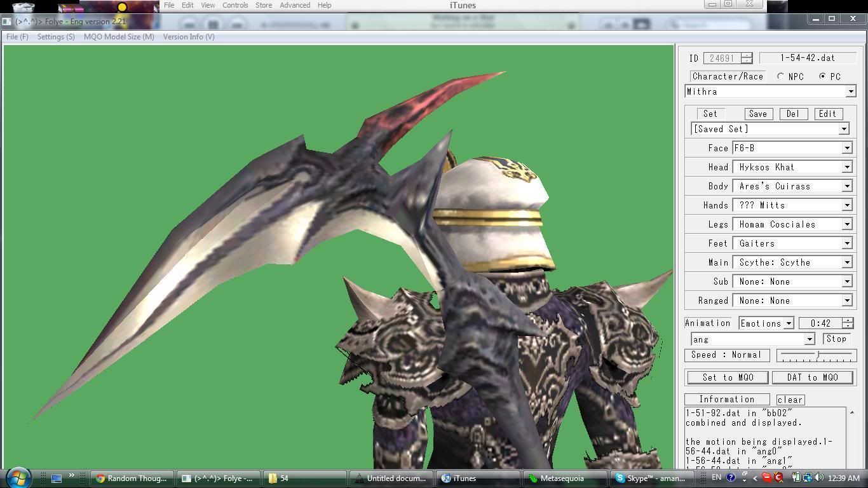868x488 pixels.
Task: Click the Information panel label
Action: click(727, 400)
